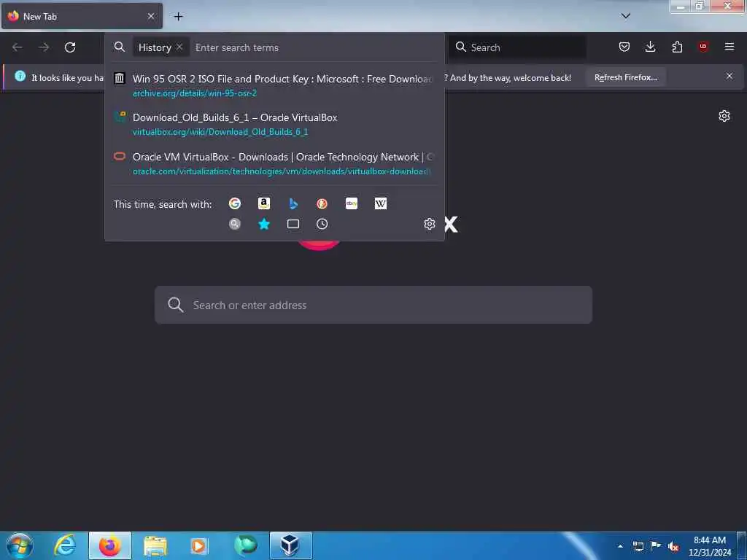The image size is (747, 560).
Task: Click the toolbar Search box
Action: [x=517, y=47]
